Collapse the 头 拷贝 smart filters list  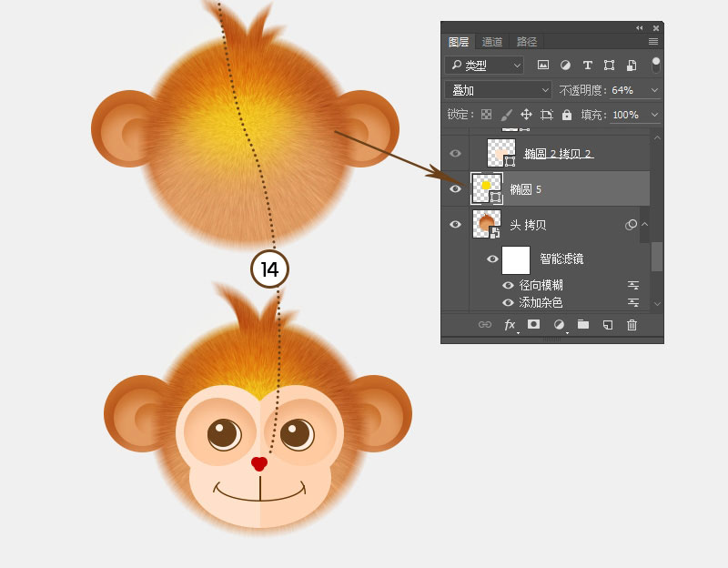pos(644,224)
